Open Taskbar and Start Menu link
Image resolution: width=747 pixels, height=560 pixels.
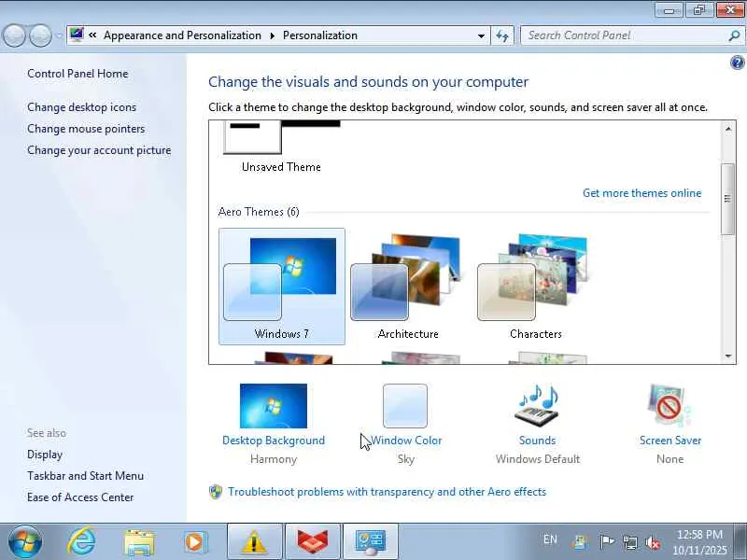[x=85, y=476]
